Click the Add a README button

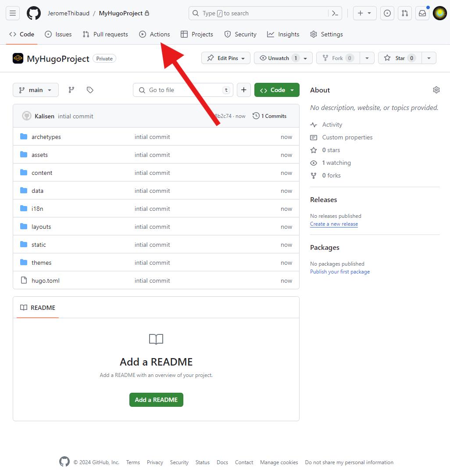(x=156, y=399)
